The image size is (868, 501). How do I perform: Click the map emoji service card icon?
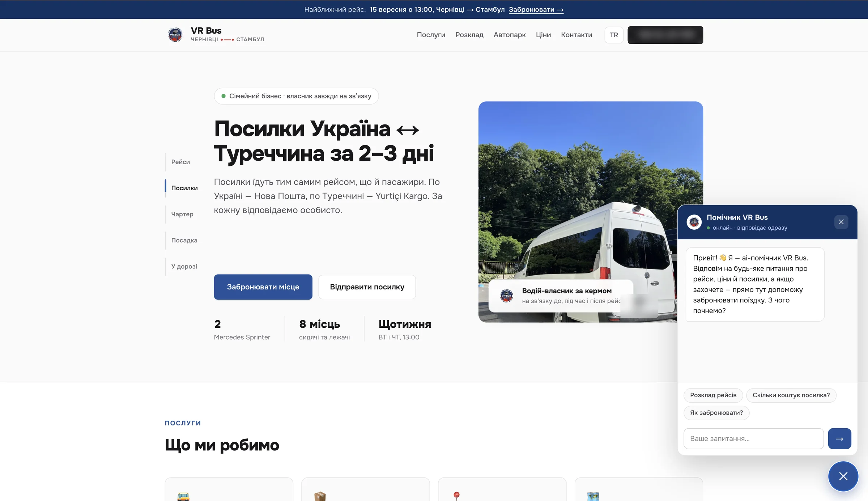(x=593, y=496)
